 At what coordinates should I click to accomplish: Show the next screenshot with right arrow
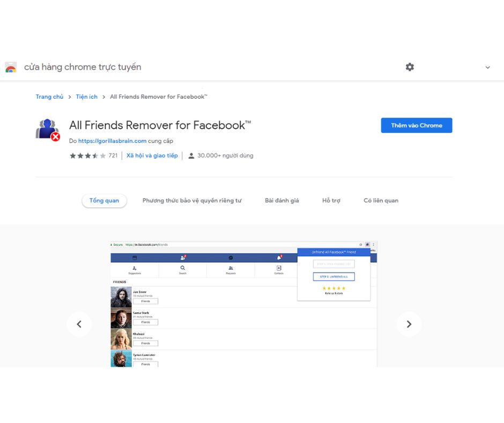pos(409,324)
